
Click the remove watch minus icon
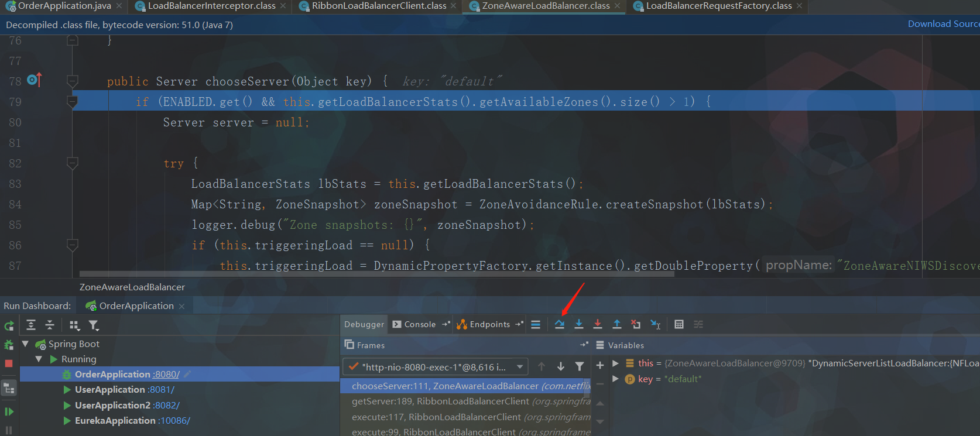(600, 384)
